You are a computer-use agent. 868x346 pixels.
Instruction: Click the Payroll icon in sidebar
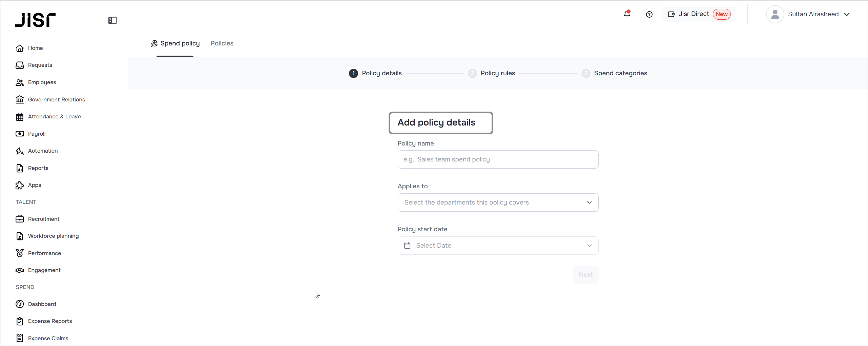click(x=20, y=134)
